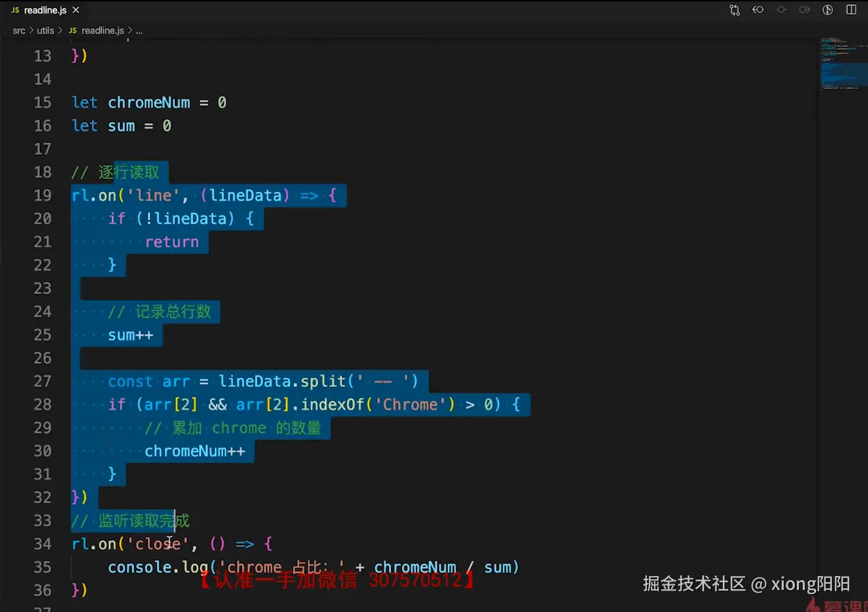The width and height of the screenshot is (868, 612).
Task: Open the circular git branch icon
Action: (828, 10)
